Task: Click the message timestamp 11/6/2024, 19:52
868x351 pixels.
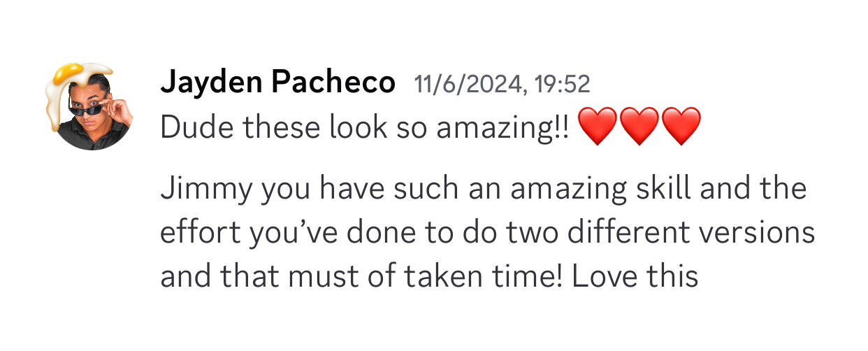Action: tap(502, 85)
